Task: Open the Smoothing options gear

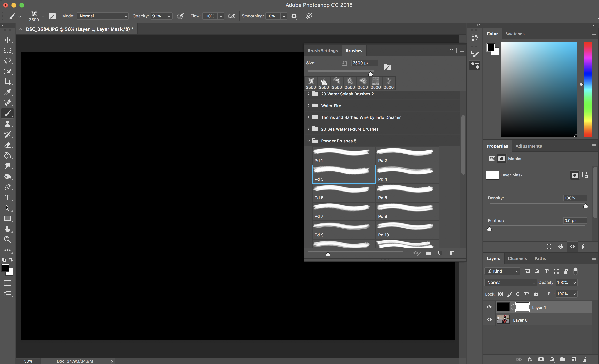Action: click(294, 16)
